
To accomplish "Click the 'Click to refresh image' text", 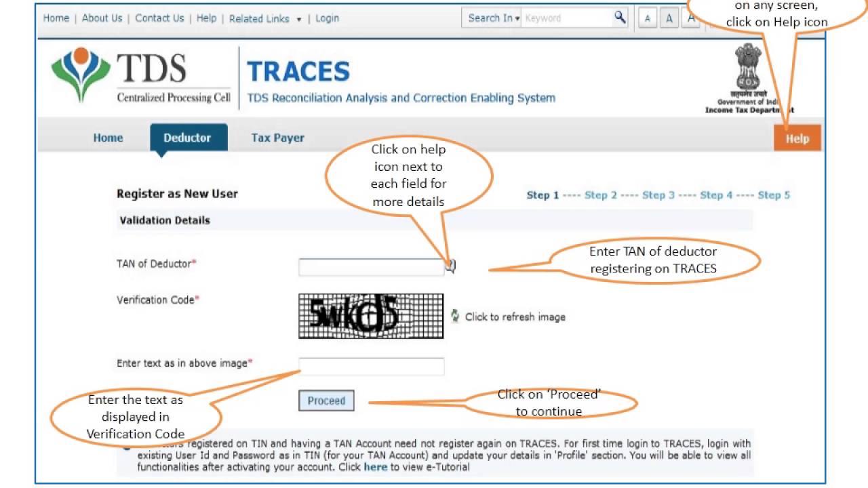I will click(515, 317).
